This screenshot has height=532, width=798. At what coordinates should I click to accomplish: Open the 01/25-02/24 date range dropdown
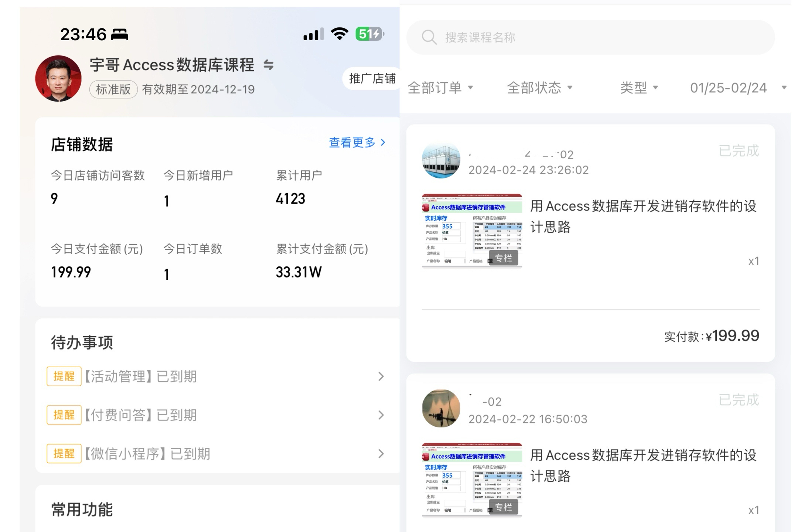738,88
